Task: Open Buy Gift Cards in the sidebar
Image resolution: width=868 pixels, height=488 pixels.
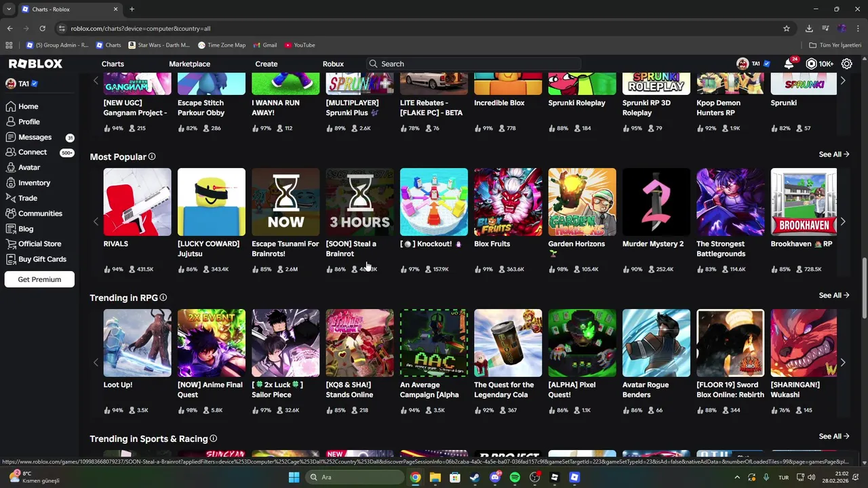Action: 39,259
